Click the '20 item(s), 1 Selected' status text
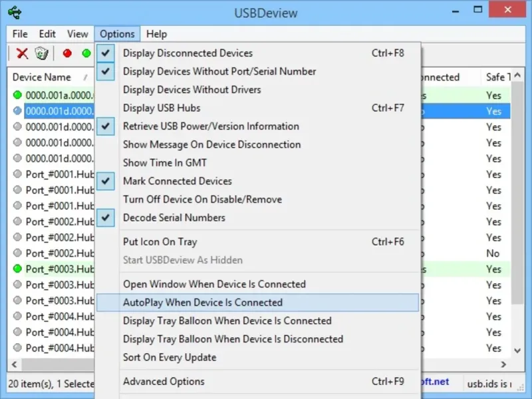The height and width of the screenshot is (399, 532). [51, 384]
